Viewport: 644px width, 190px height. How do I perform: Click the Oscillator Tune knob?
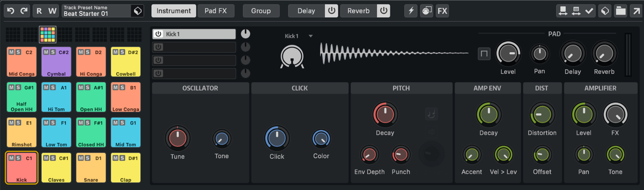(x=177, y=138)
